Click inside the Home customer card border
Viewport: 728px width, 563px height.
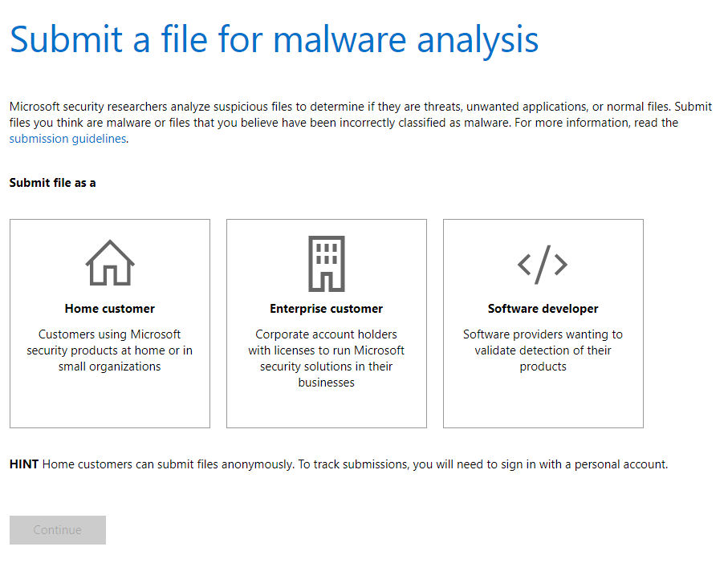109,401
